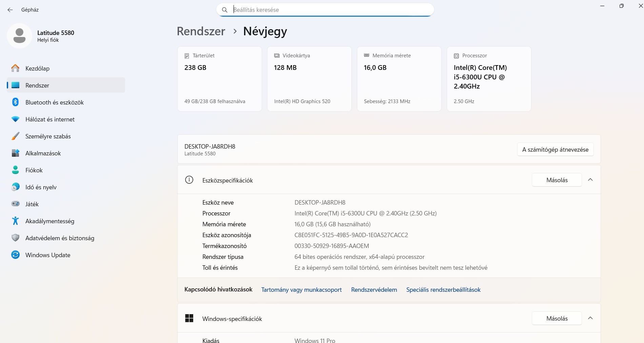The height and width of the screenshot is (343, 644).
Task: Select Fiókok in the sidebar
Action: pos(34,170)
